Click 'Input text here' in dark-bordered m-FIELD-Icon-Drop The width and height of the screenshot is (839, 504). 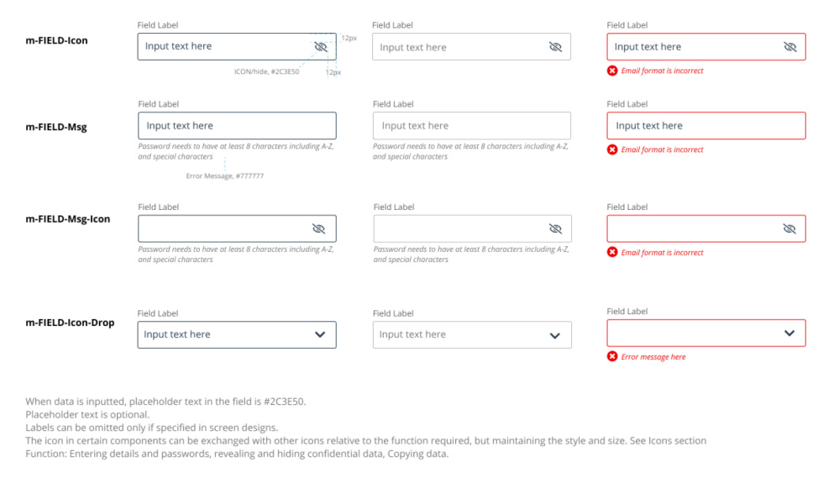pyautogui.click(x=177, y=334)
